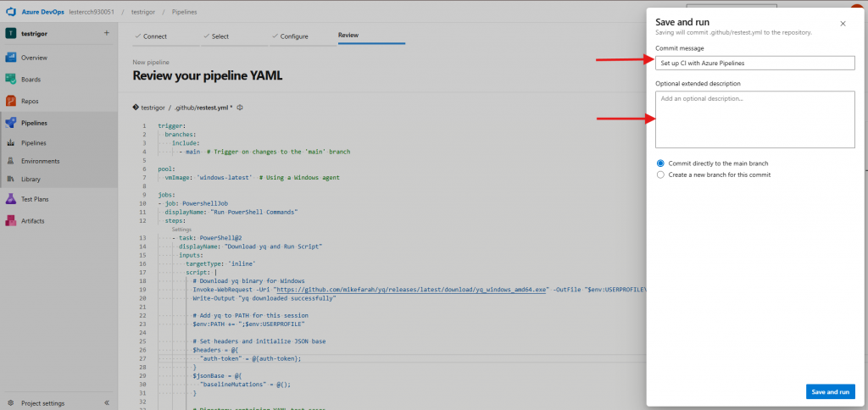Click the Project settings gear icon
The width and height of the screenshot is (868, 410).
coord(10,403)
